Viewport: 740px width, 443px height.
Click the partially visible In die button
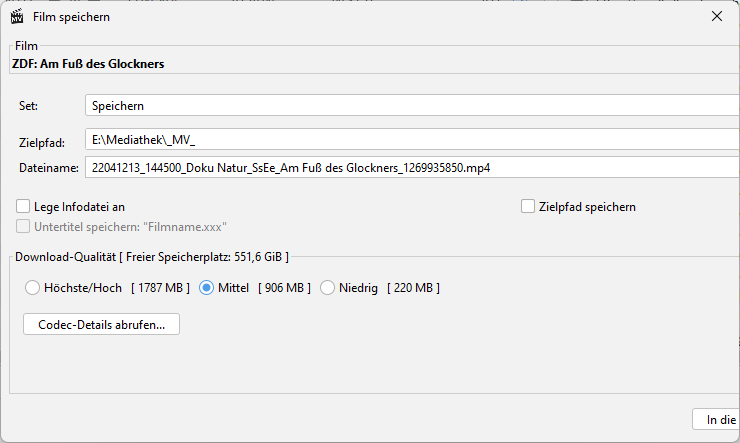pos(718,421)
